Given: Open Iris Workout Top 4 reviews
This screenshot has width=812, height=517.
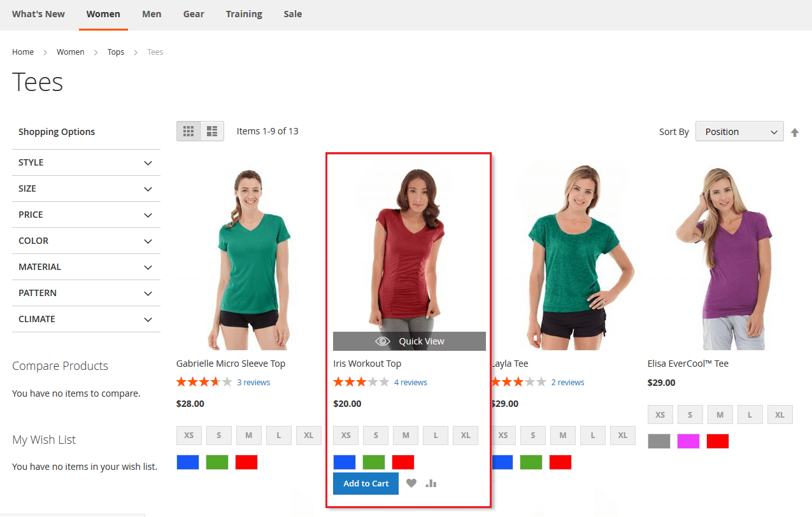Looking at the screenshot, I should coord(411,383).
